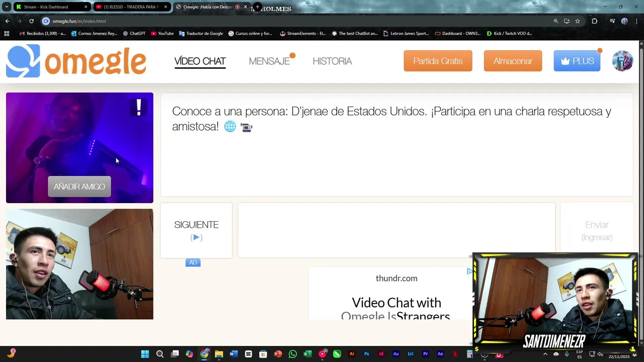Open File Explorer from the taskbar

coord(219,354)
